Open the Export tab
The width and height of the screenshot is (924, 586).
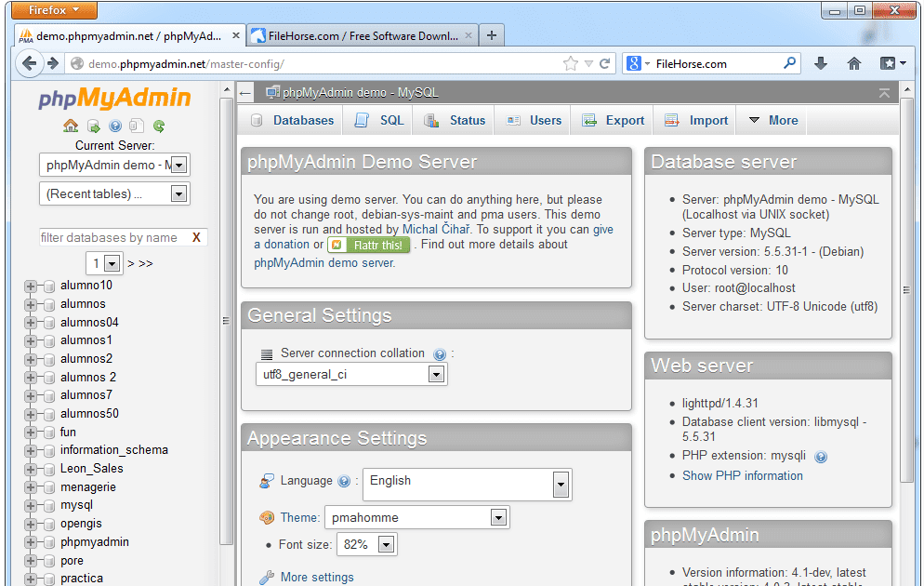(613, 120)
